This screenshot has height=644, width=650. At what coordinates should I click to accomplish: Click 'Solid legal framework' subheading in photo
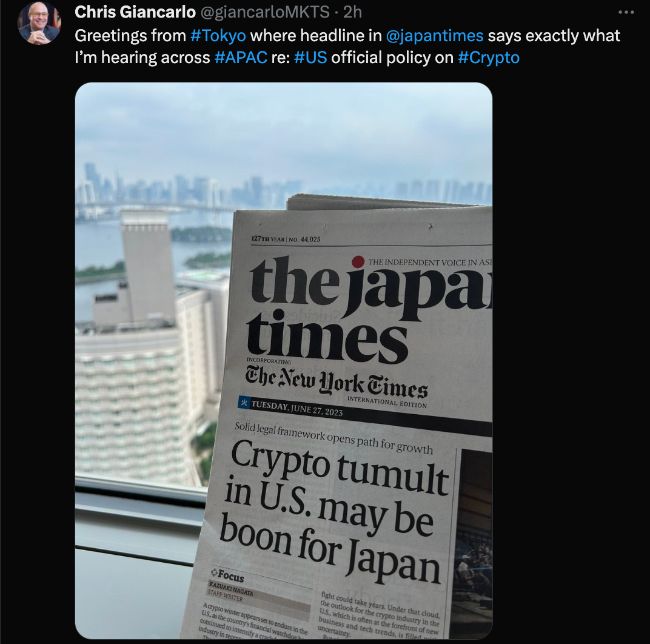(x=333, y=437)
